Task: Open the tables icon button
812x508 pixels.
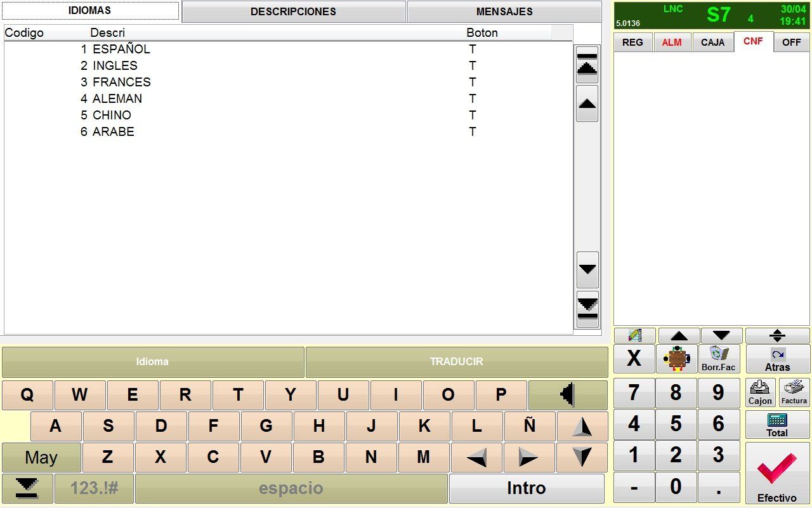Action: 676,359
